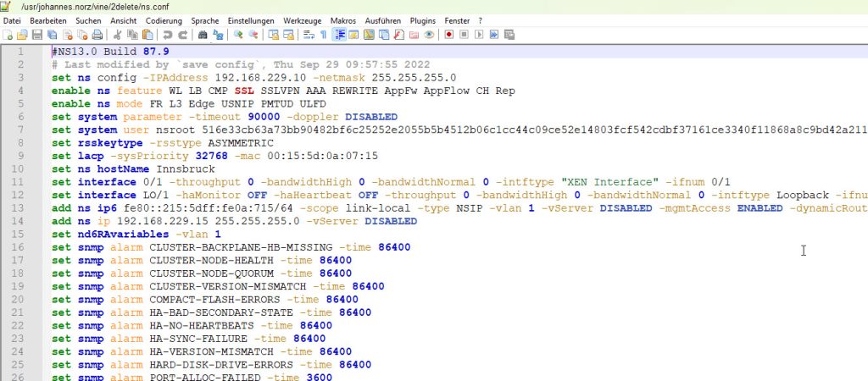Screen dimensions: 868x381
Task: Open the Ausführen menu
Action: [383, 21]
